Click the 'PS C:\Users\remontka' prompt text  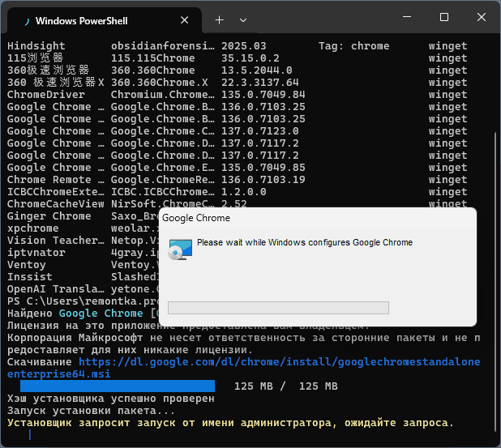pyautogui.click(x=83, y=301)
